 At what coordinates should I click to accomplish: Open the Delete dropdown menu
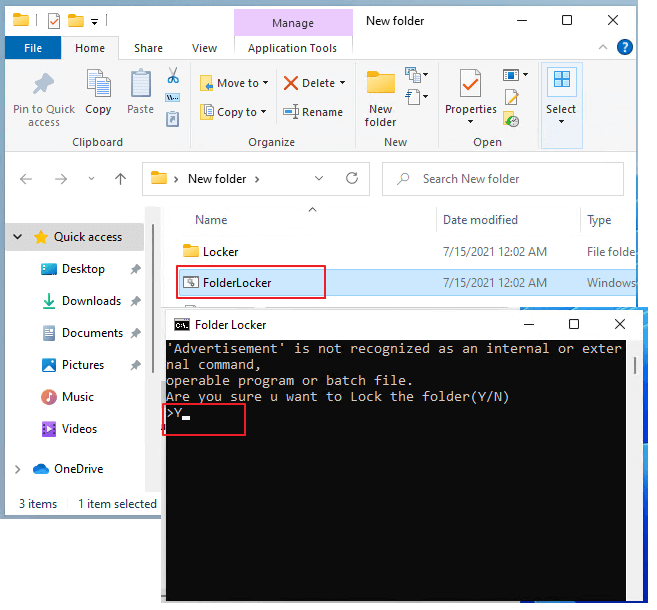342,83
